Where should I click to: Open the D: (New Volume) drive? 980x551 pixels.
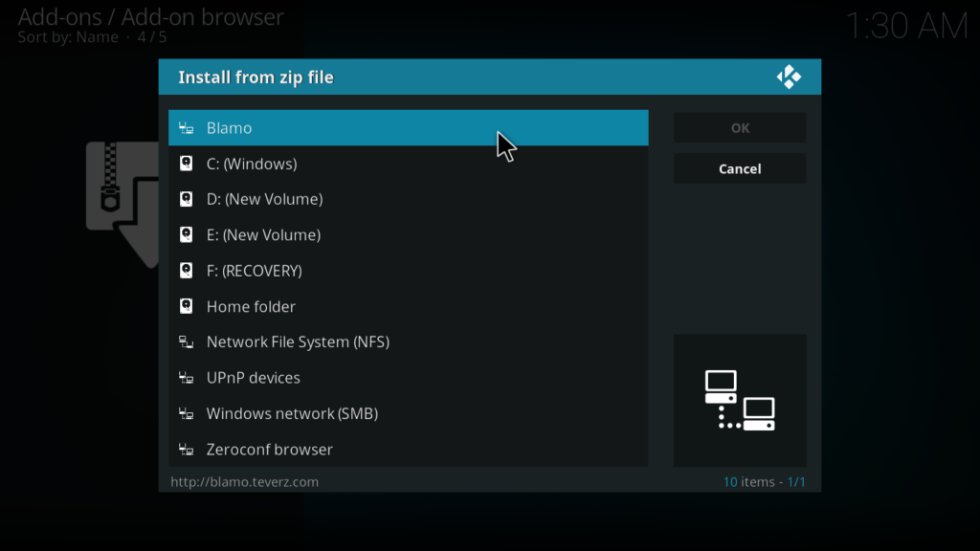(x=408, y=199)
